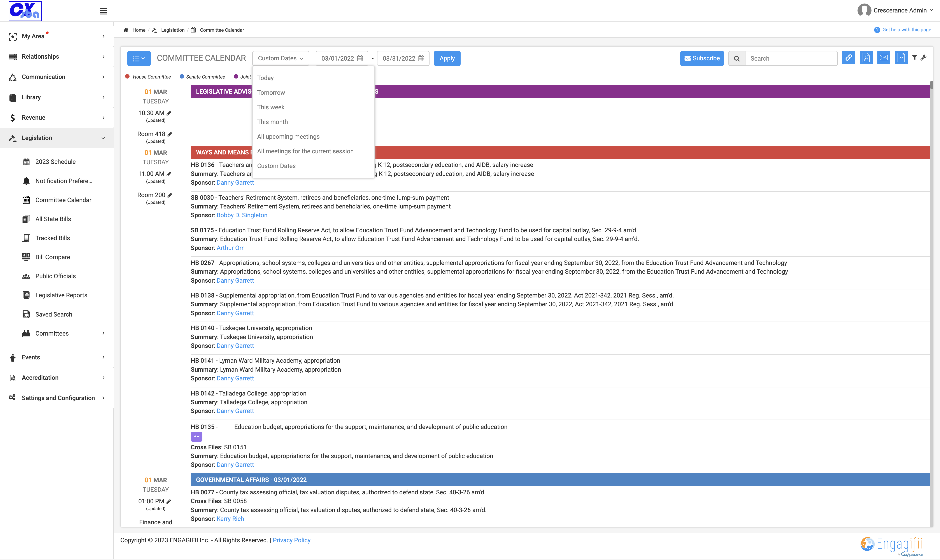Screen dimensions: 940x560
Task: Open the Privacy Policy link
Action: (x=291, y=540)
